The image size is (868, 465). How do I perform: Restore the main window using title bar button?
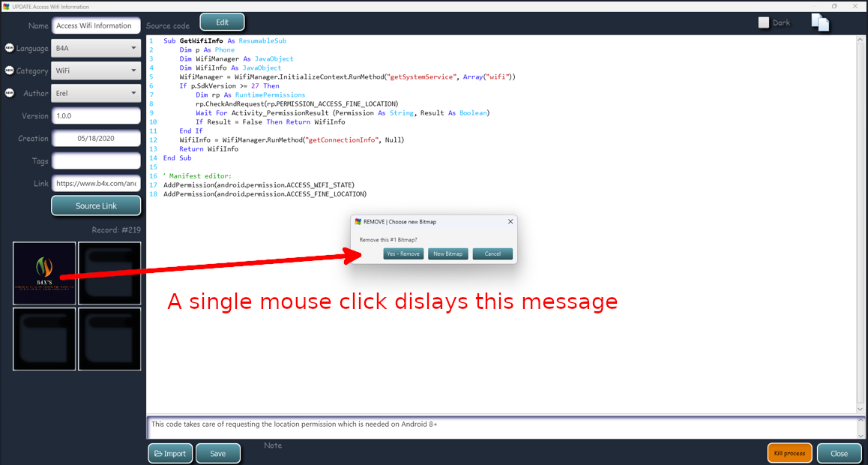click(834, 6)
